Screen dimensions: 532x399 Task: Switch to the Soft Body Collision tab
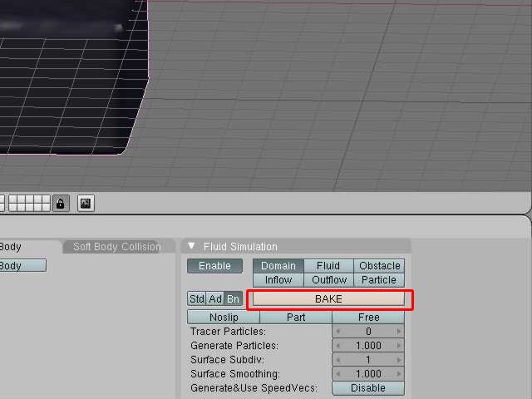(x=117, y=247)
